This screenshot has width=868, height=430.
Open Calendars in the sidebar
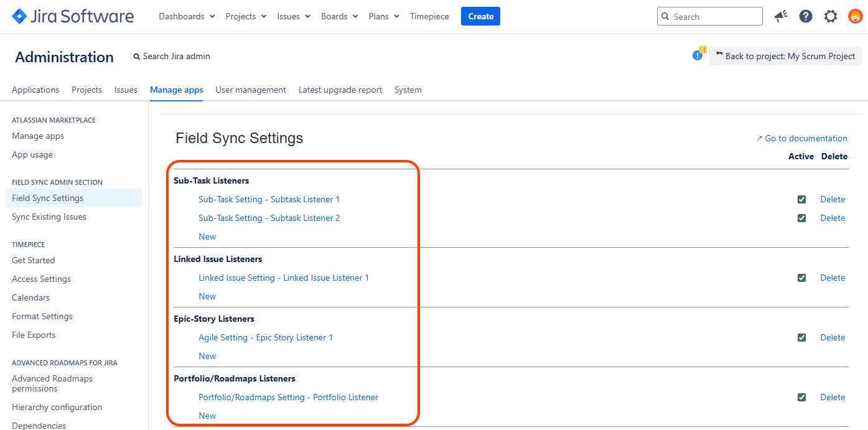[30, 298]
